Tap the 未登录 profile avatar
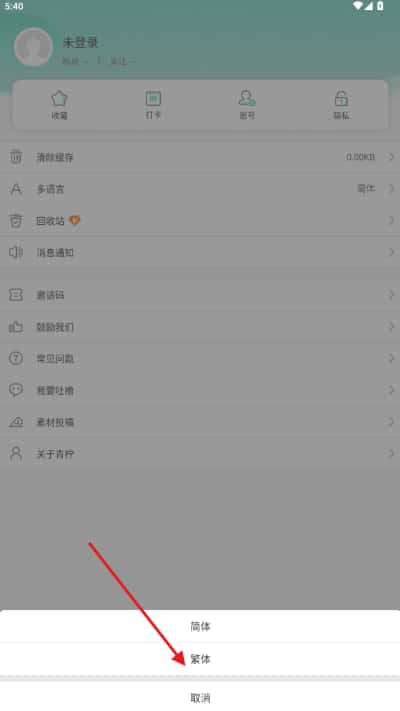Screen dimensions: 400x711 [34, 46]
